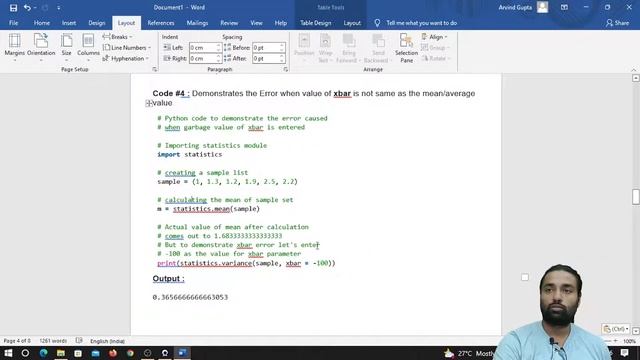
Task: Open Ribbon Display Options in the title bar
Action: (x=564, y=7)
